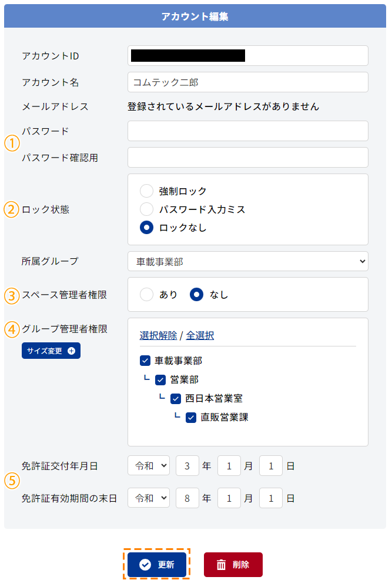Choose ロックなし lock state

(147, 228)
